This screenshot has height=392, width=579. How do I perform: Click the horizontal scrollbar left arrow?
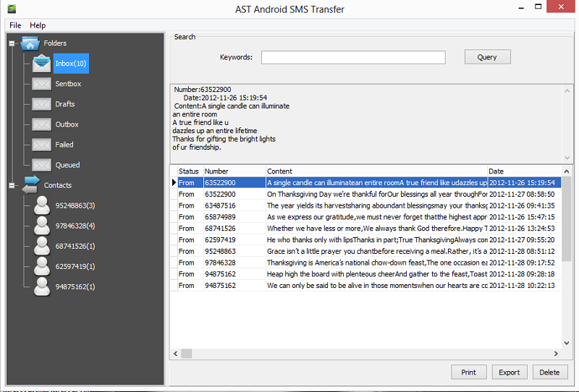176,354
